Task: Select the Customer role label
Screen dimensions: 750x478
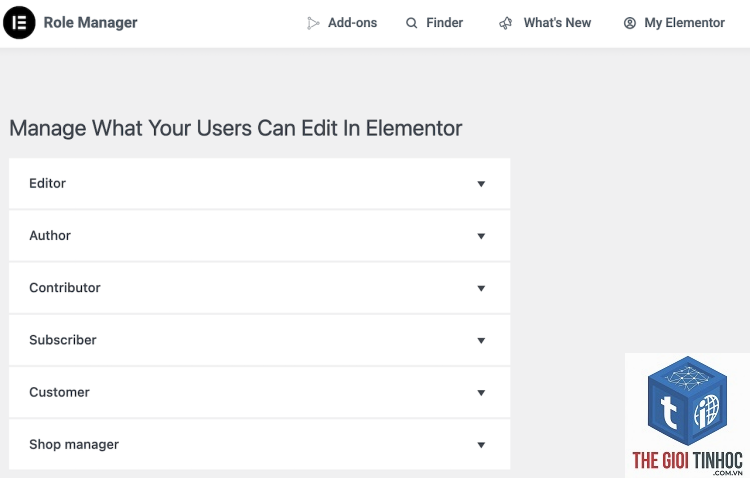Action: click(x=59, y=392)
